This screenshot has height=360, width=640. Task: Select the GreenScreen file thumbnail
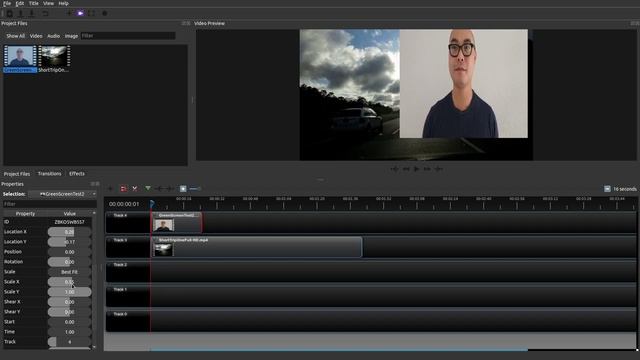pyautogui.click(x=20, y=59)
